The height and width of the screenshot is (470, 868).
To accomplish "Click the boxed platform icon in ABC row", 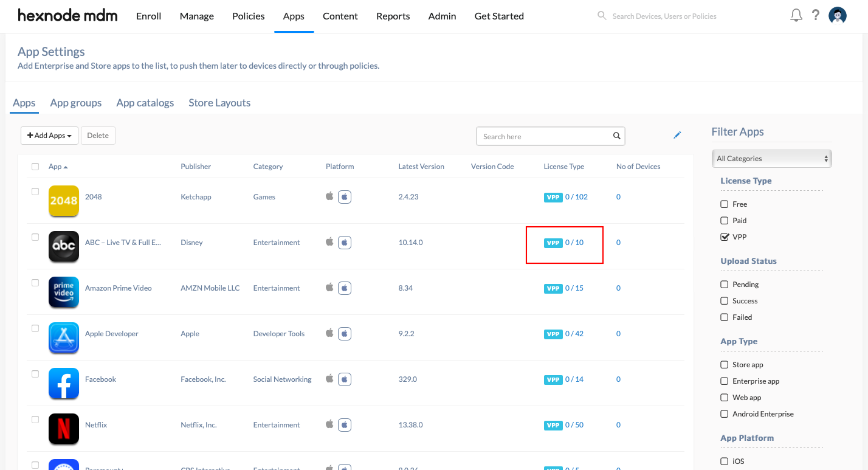I will tap(345, 243).
